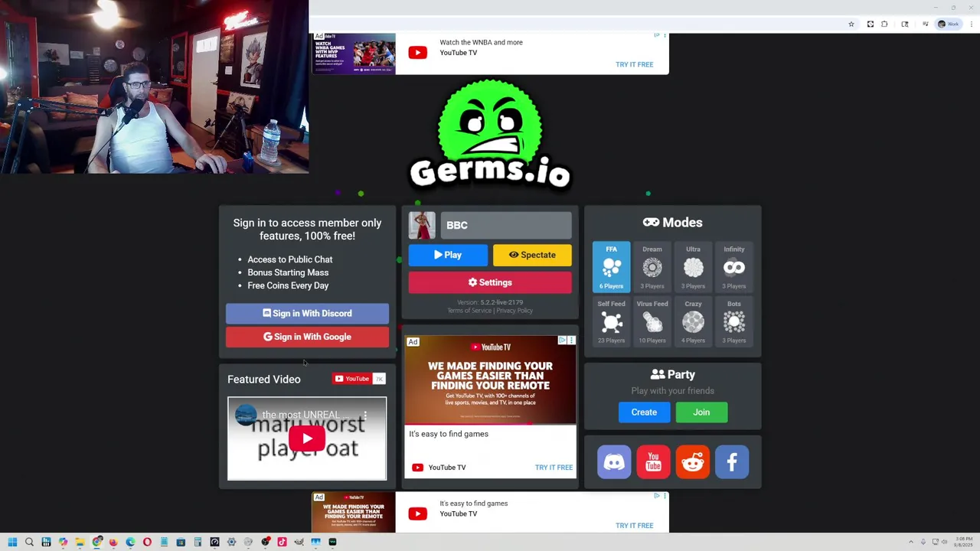Screen dimensions: 980x551
Task: Open the Windows Start menu
Action: 12,542
